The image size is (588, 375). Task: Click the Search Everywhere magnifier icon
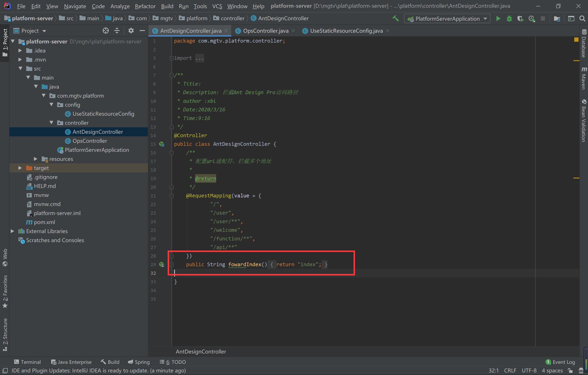point(582,18)
